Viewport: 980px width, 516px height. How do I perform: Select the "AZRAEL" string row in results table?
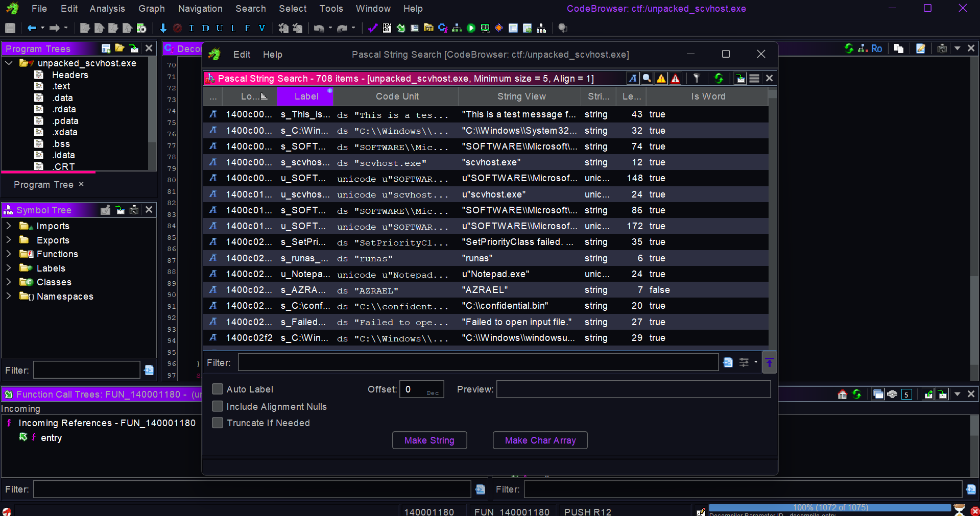point(485,290)
